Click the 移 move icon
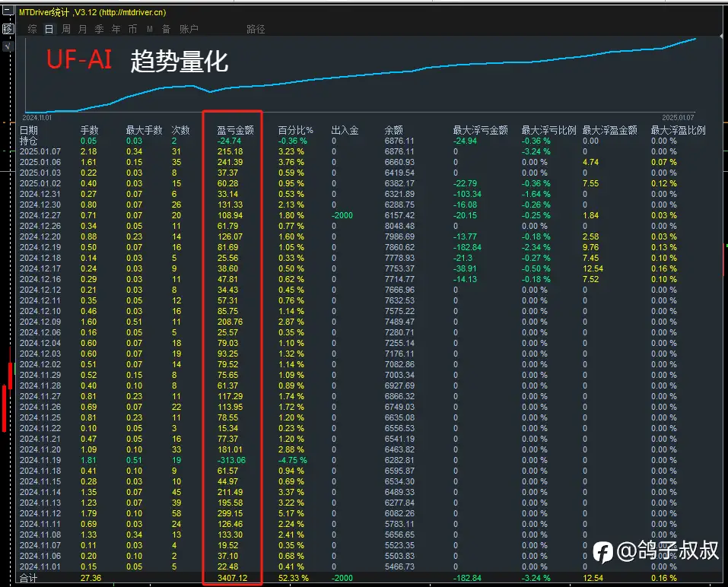 (x=8, y=29)
